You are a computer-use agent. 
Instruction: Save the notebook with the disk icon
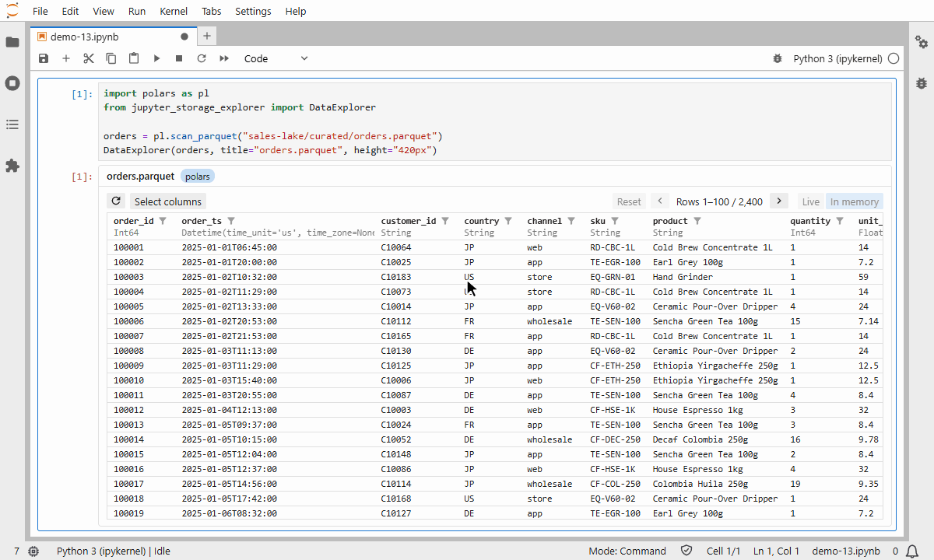tap(44, 58)
